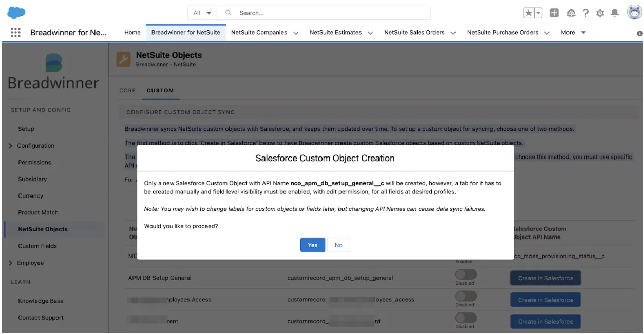This screenshot has width=644, height=334.
Task: Toggle sync for APM DB Setup General
Action: (x=466, y=274)
